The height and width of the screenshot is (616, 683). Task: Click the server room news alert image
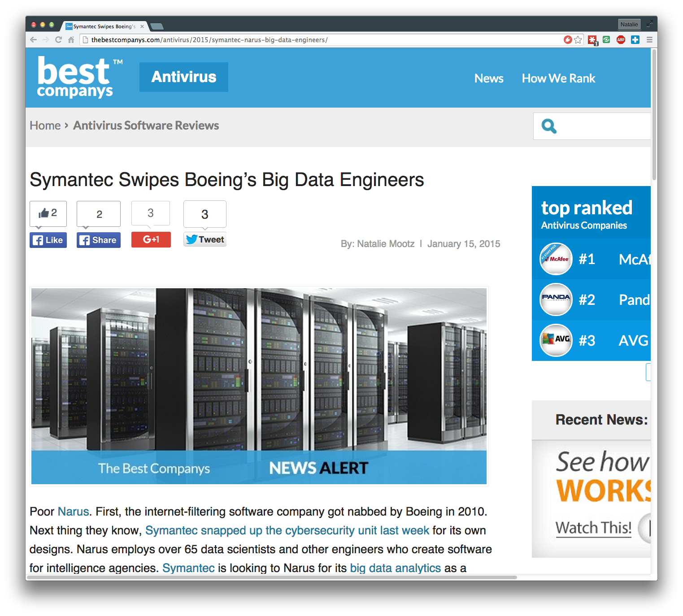coord(259,386)
